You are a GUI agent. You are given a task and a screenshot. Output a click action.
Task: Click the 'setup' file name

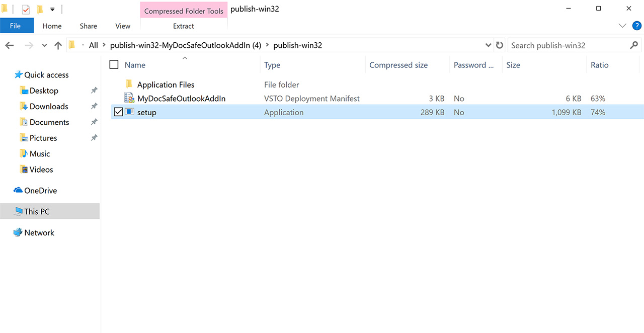click(x=147, y=112)
